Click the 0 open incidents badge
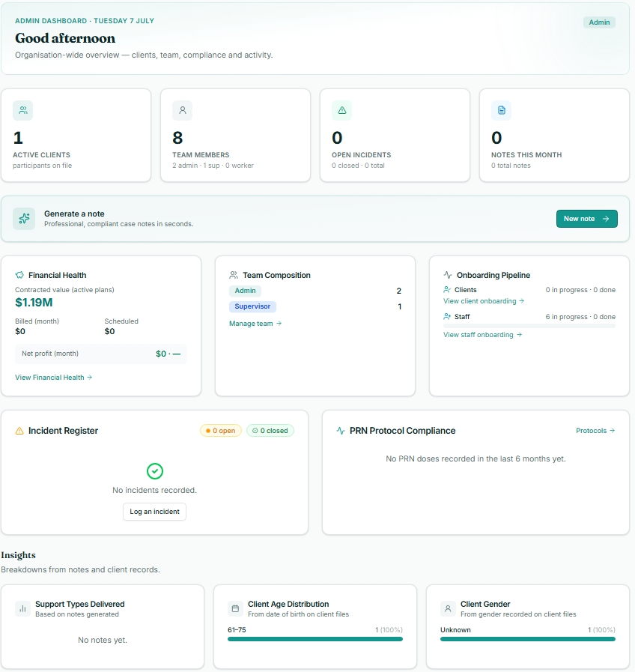The height and width of the screenshot is (672, 635). tap(221, 431)
